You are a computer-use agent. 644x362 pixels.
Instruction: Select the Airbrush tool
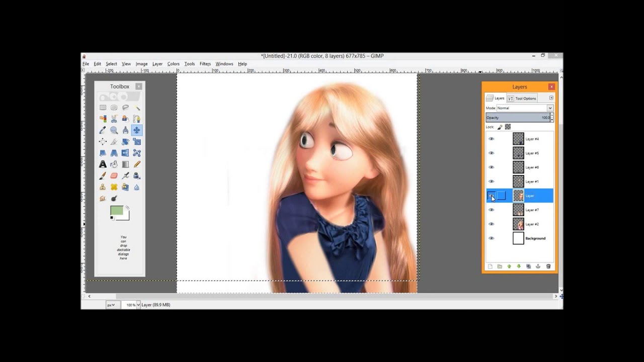pyautogui.click(x=125, y=175)
